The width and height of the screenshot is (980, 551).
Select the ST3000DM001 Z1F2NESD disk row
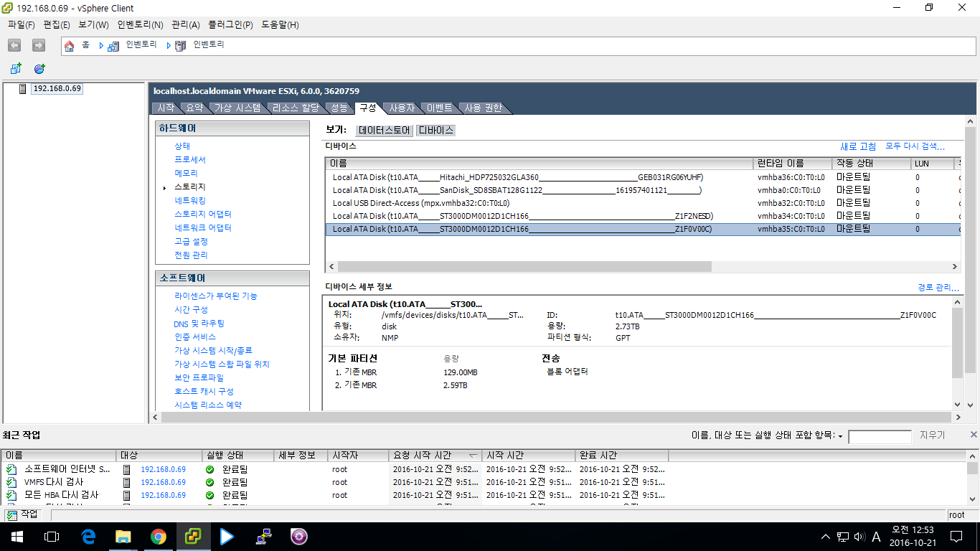(642, 216)
